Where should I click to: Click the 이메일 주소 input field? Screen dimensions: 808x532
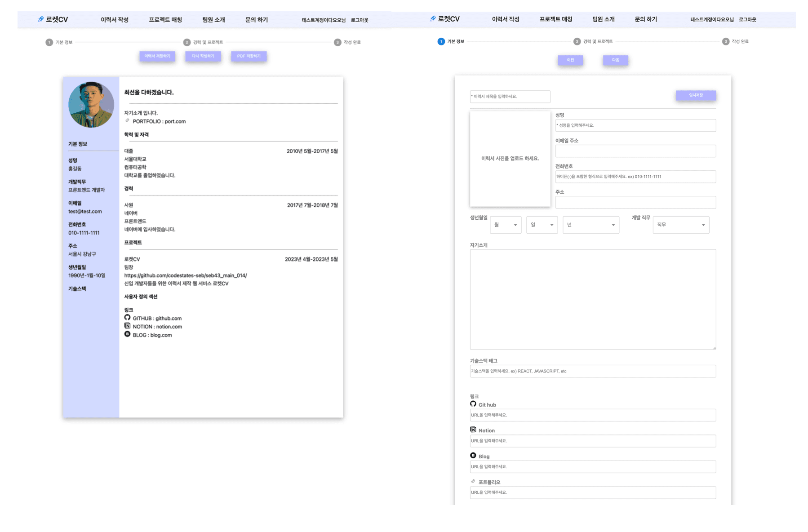[635, 151]
